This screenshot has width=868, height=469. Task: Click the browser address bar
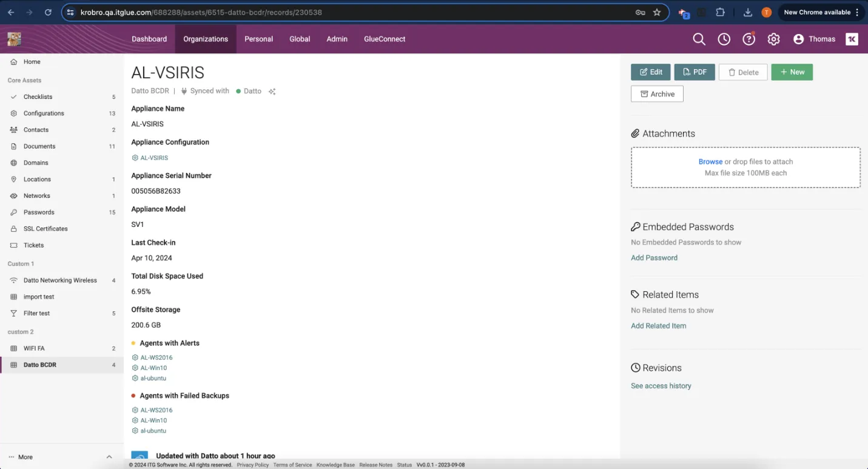click(352, 12)
